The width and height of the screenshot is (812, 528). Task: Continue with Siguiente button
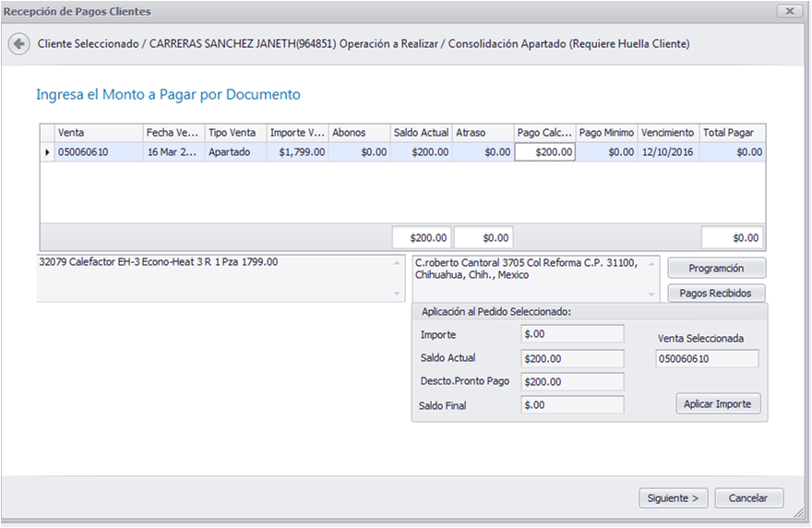(x=673, y=498)
